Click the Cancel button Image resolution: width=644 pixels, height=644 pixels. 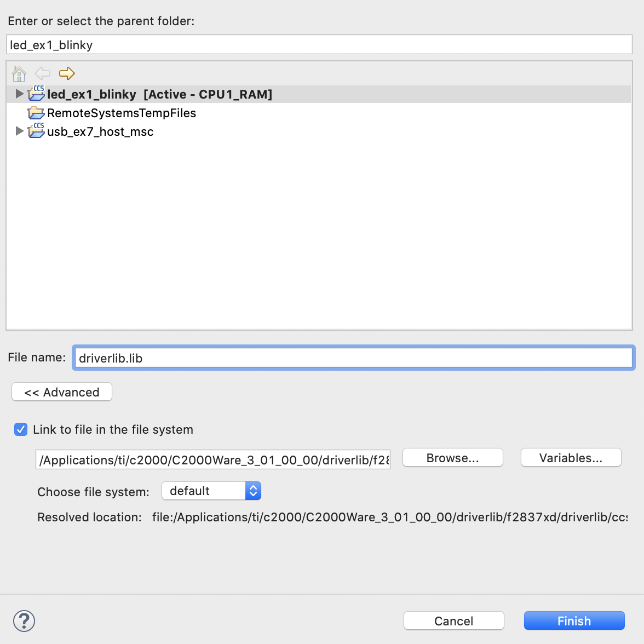coord(453,620)
